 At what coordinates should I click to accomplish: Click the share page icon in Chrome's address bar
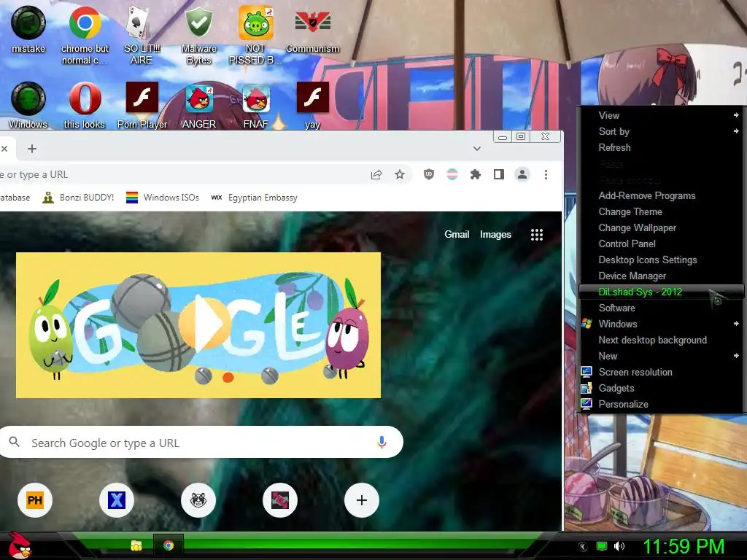(376, 175)
